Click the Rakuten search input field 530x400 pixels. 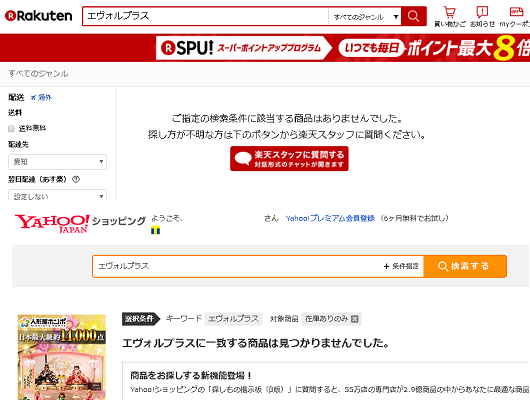coord(206,16)
